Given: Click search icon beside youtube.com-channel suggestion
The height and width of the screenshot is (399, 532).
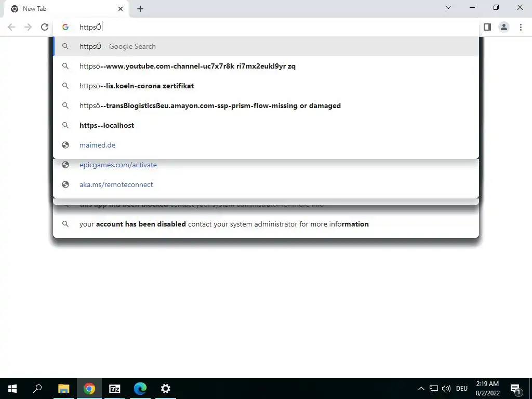Looking at the screenshot, I should pyautogui.click(x=65, y=66).
